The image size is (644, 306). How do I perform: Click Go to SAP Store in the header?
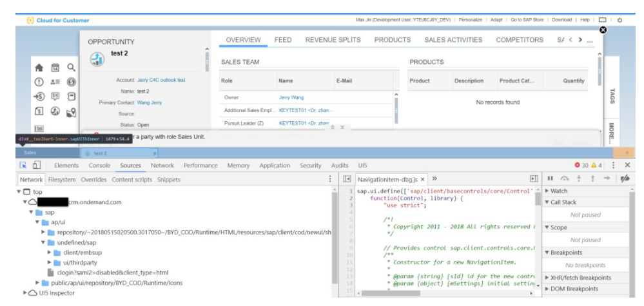tap(527, 20)
